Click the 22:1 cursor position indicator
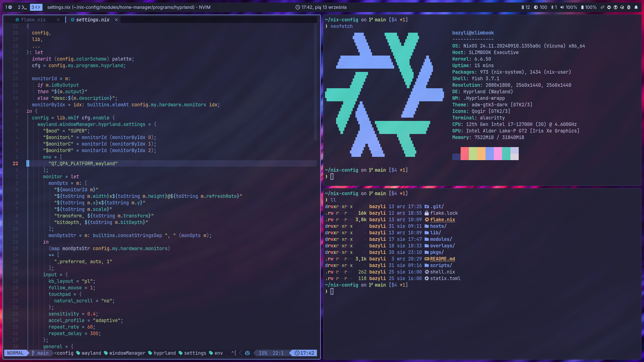Screen dimensions: 644x362 278,353
